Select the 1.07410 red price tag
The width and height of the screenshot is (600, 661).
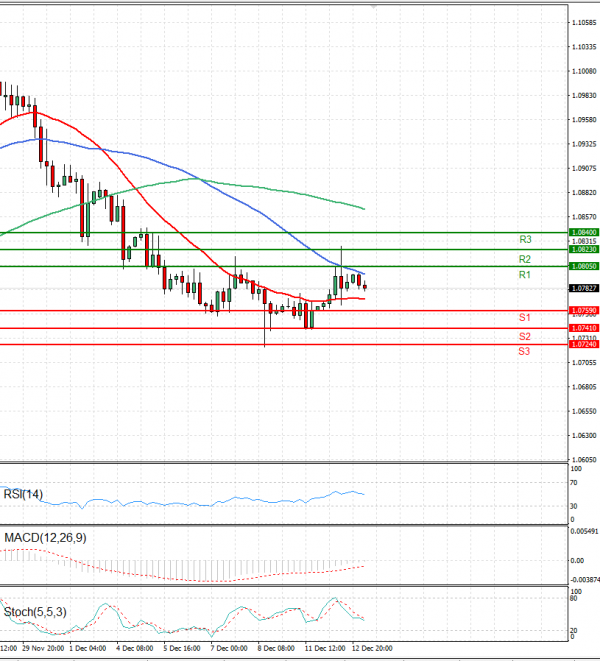(584, 328)
